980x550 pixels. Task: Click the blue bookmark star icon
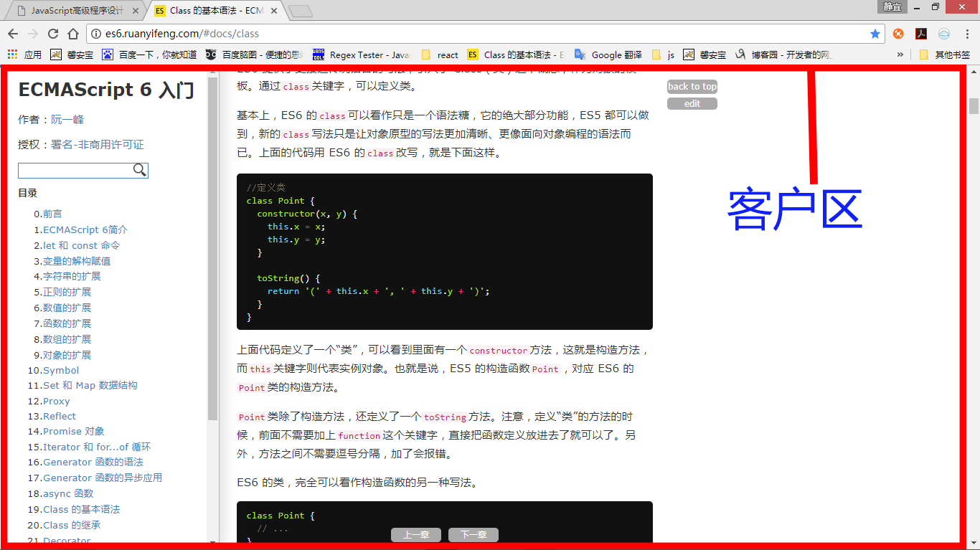[875, 34]
